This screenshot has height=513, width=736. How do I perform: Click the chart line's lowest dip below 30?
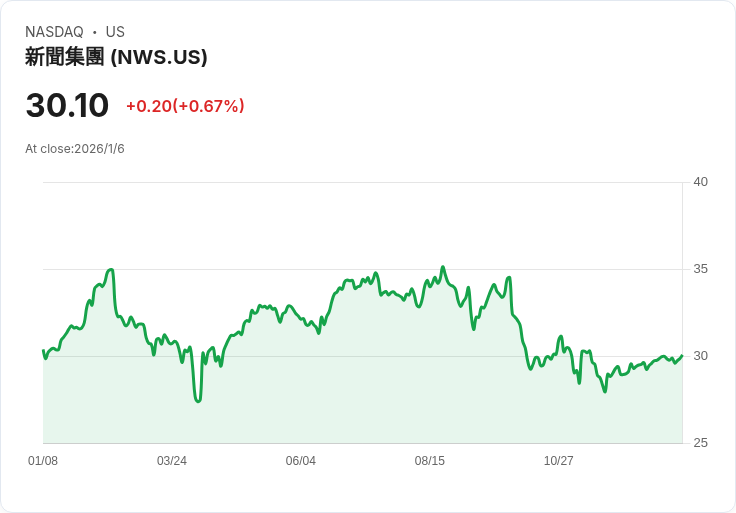198,400
